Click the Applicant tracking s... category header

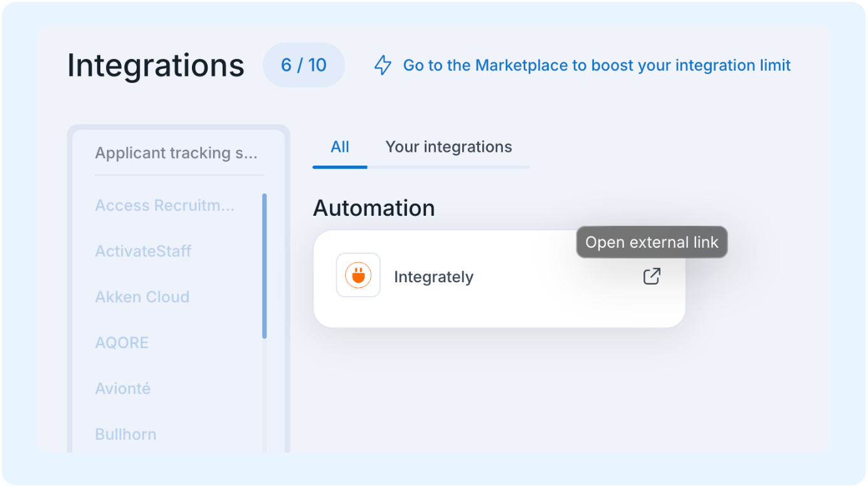tap(176, 153)
